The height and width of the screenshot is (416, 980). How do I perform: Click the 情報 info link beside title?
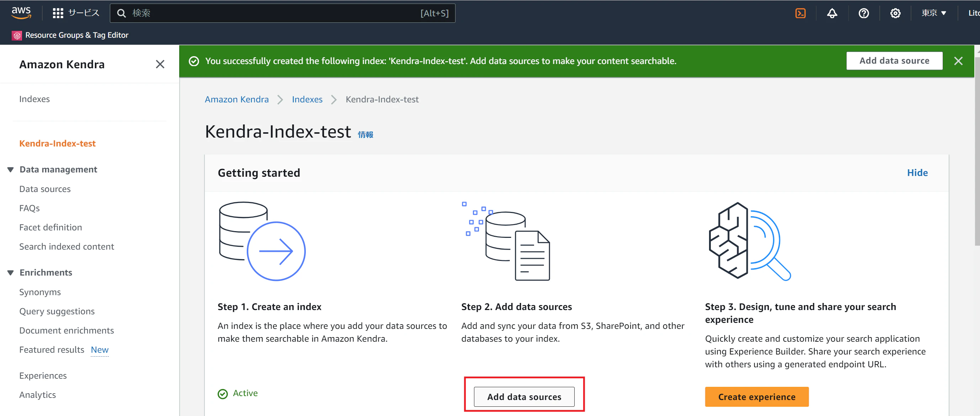tap(365, 135)
